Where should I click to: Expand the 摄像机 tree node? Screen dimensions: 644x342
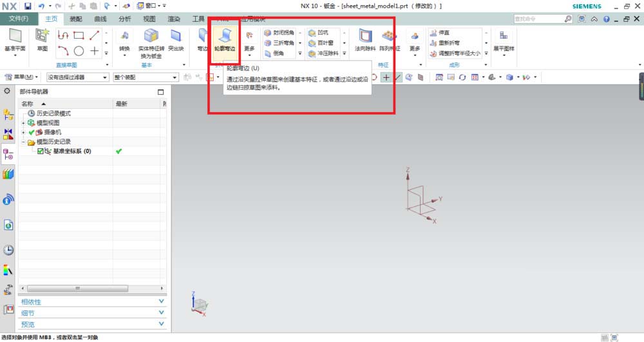click(x=23, y=132)
